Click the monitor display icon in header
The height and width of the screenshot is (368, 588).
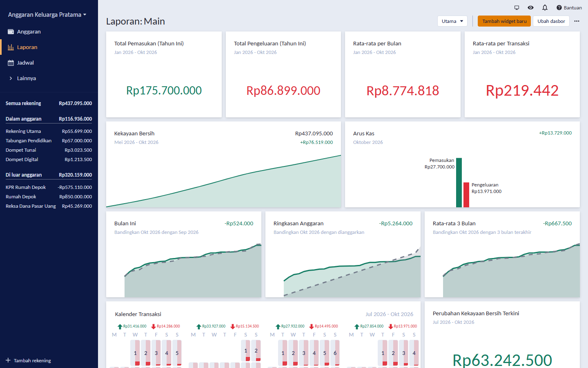click(517, 8)
